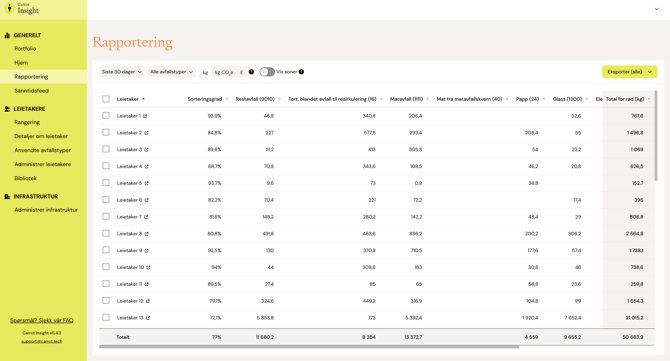Check the select-all checkbox in table header
Screen dimensions: 670x361
point(106,99)
